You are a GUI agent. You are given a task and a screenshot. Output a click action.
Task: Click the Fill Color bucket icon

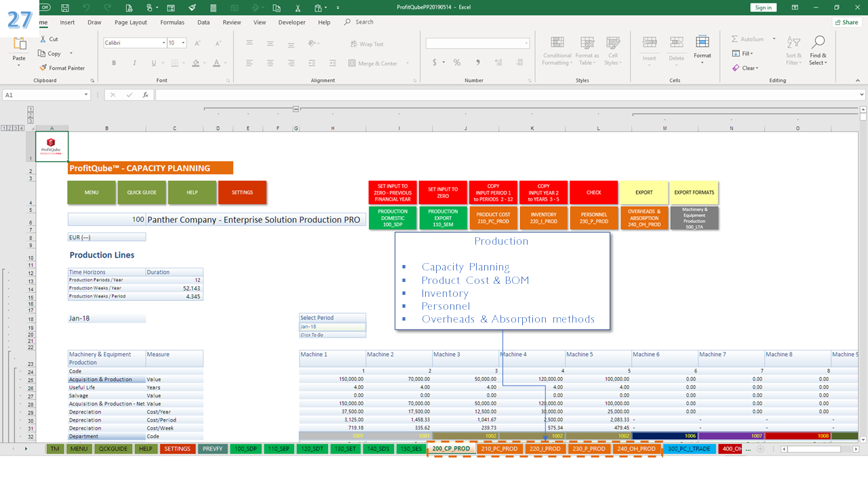click(195, 63)
